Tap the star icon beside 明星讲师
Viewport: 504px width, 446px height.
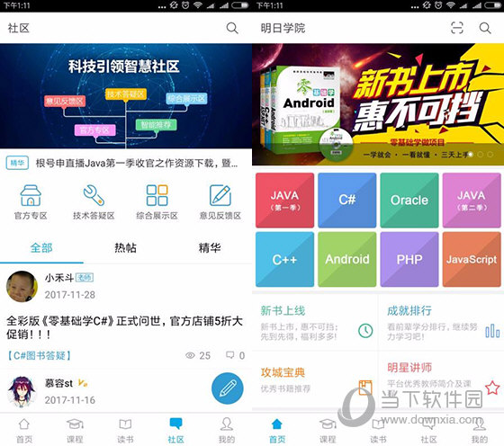(492, 388)
